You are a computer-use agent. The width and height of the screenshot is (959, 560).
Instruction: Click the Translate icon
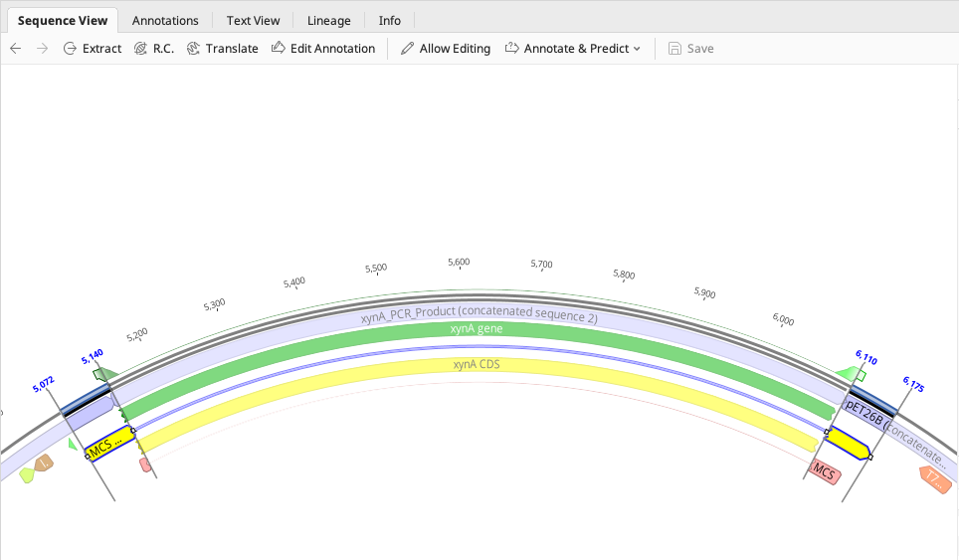pos(193,49)
